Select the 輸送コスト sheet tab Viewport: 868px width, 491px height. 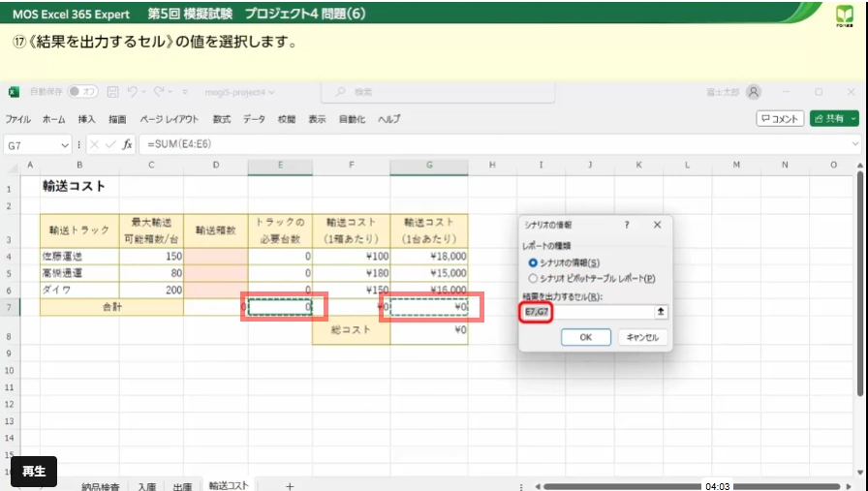[x=229, y=485]
